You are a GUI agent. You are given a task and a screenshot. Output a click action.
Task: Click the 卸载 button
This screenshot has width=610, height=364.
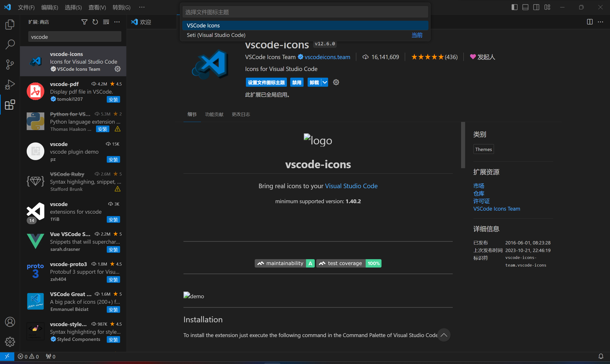pyautogui.click(x=314, y=82)
